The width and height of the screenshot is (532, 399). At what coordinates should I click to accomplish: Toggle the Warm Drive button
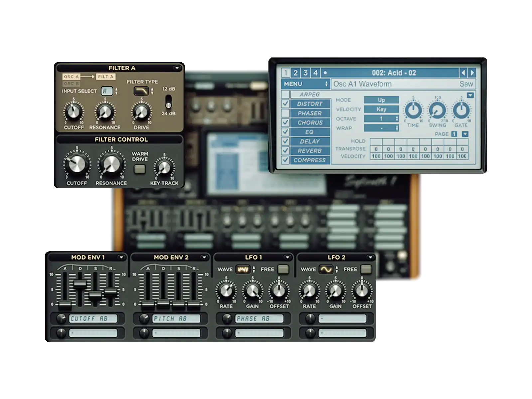(140, 169)
